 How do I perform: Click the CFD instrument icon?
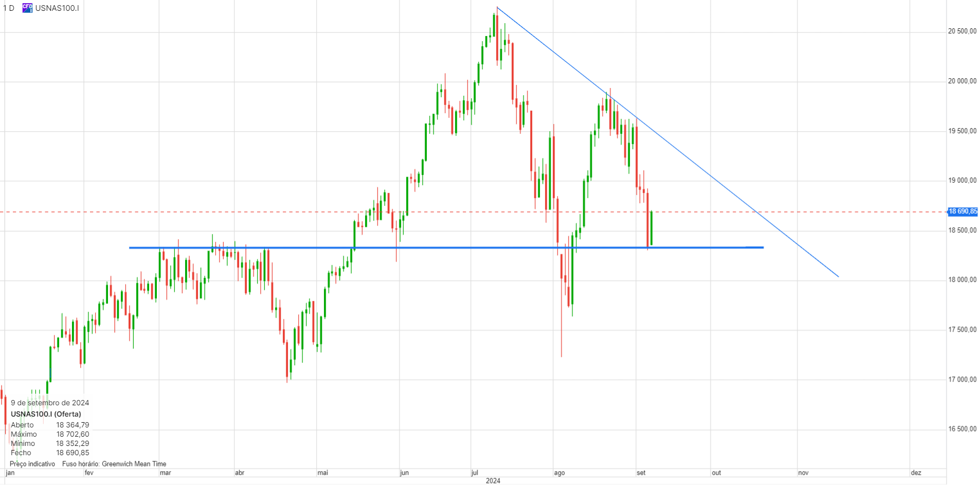[27, 8]
